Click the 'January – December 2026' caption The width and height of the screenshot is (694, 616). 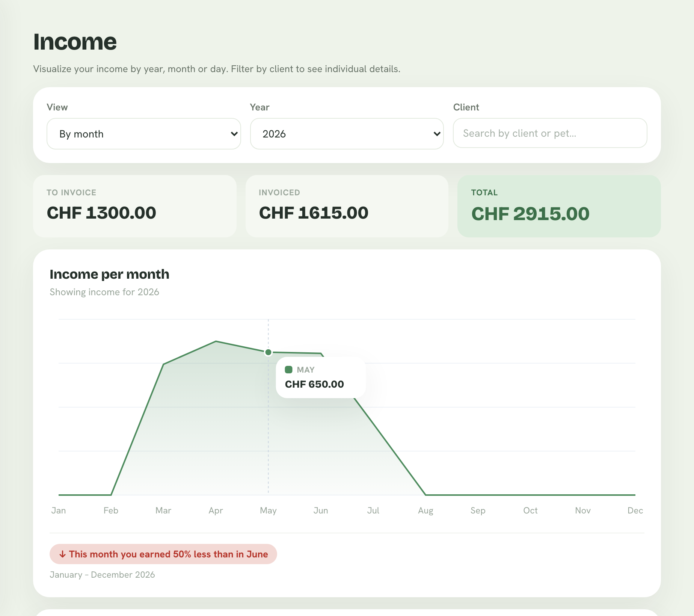tap(102, 575)
